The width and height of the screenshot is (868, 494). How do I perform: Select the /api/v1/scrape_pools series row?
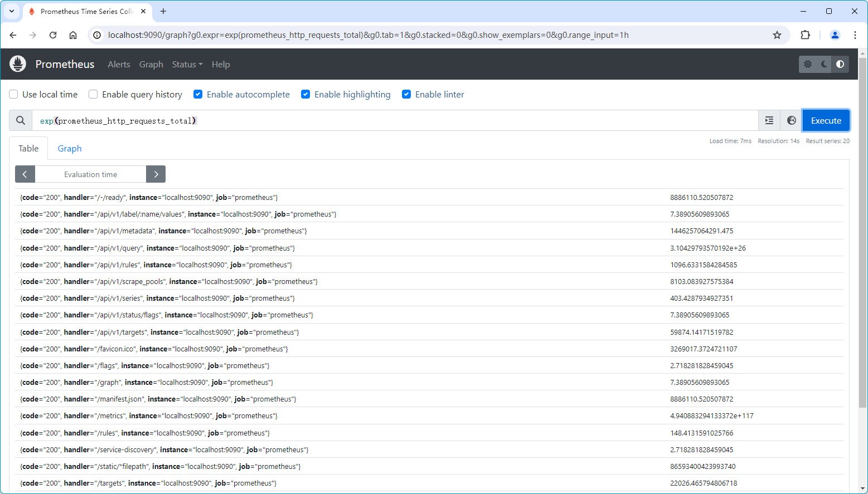tap(429, 281)
